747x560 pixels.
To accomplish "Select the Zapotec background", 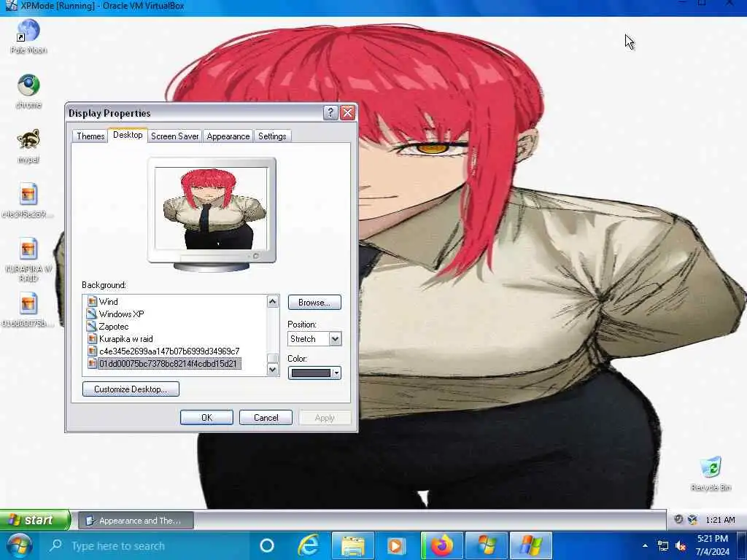I will 113,326.
